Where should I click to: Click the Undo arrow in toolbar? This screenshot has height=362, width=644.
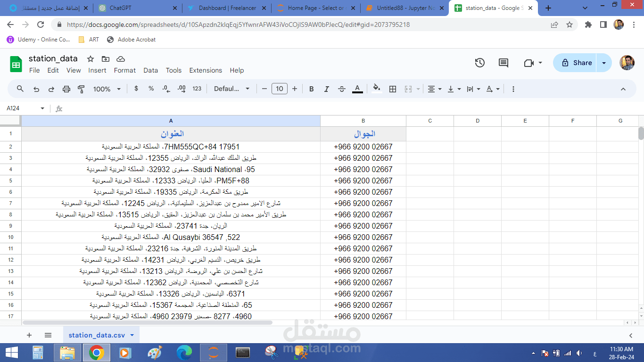point(36,89)
